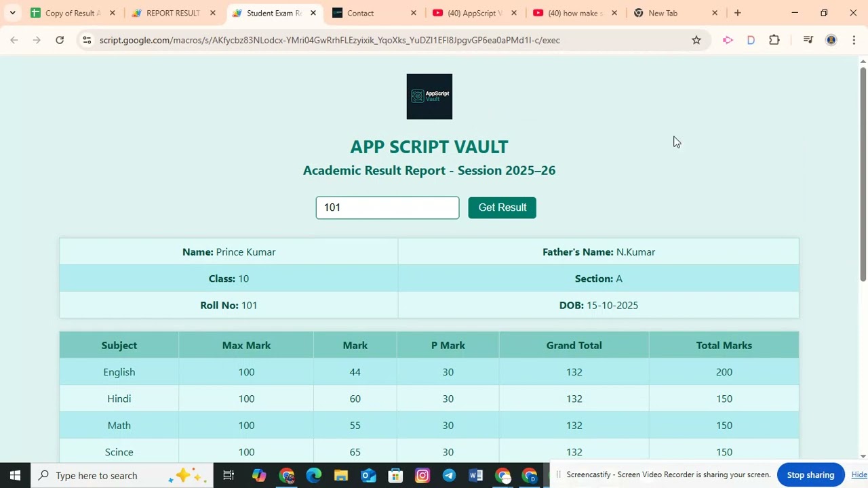
Task: Open the Windows Start menu
Action: coord(15,475)
